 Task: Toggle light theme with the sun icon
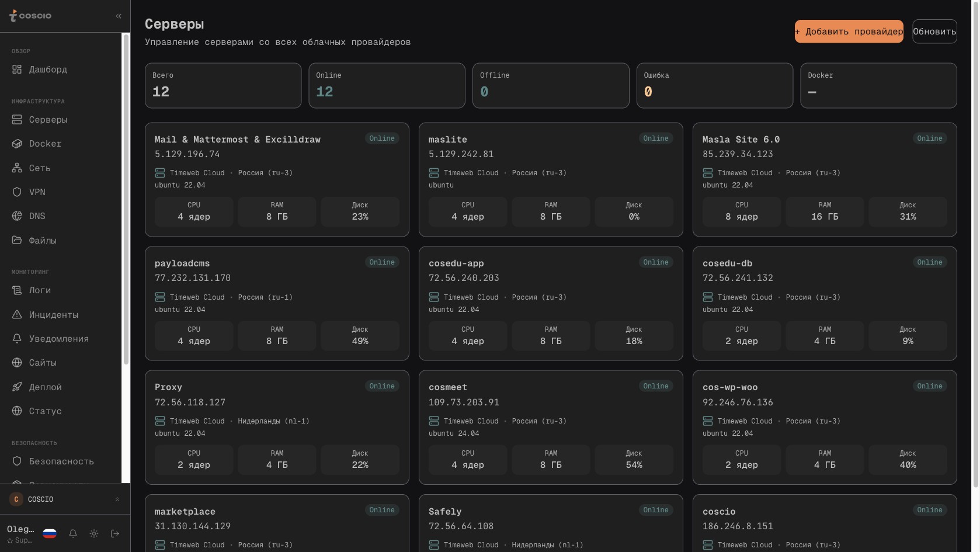(94, 533)
